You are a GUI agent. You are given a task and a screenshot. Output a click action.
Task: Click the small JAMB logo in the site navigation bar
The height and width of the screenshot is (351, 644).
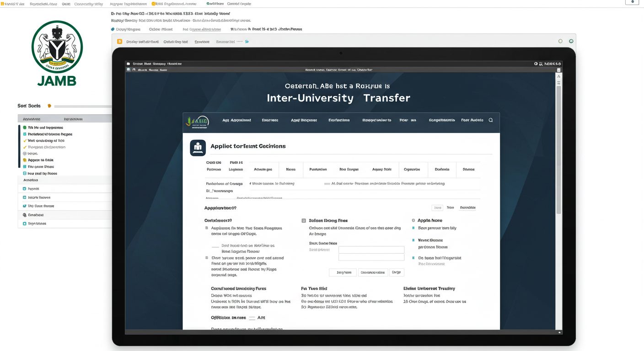[197, 121]
